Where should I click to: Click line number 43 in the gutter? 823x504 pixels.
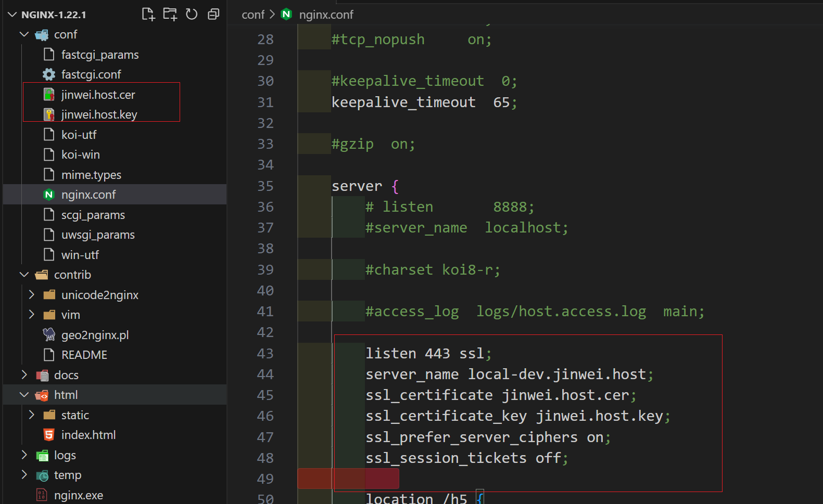(265, 354)
